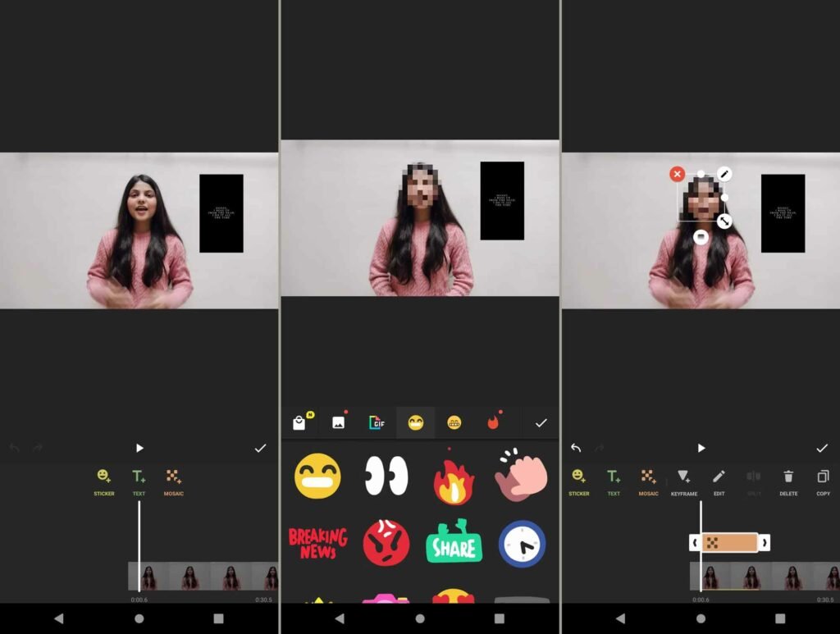Click the left trim handle of the mosaic clip

point(695,542)
